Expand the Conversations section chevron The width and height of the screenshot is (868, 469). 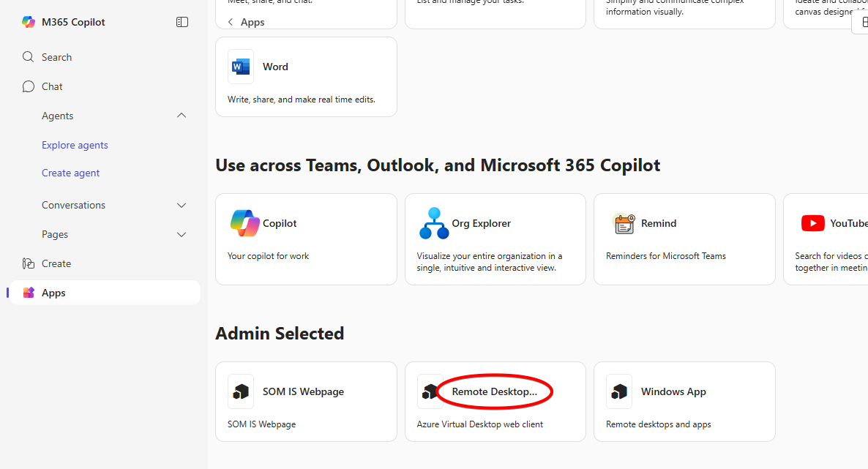click(182, 206)
